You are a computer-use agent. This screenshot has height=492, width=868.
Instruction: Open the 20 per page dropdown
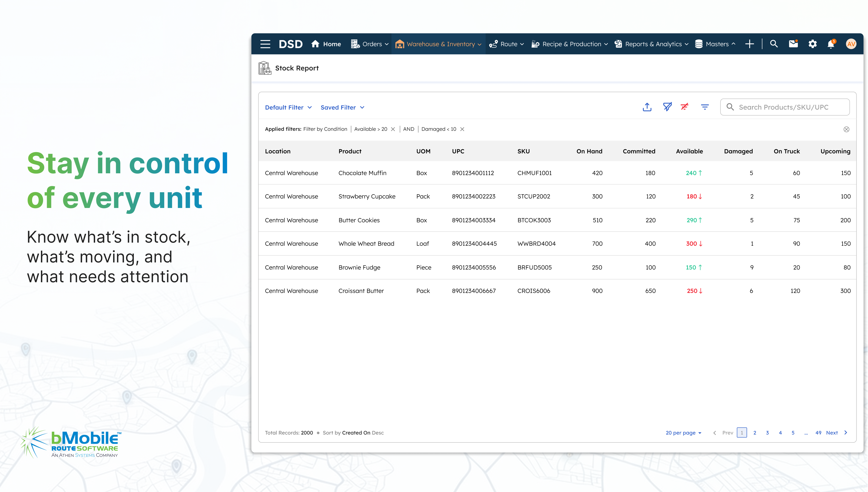click(x=683, y=433)
